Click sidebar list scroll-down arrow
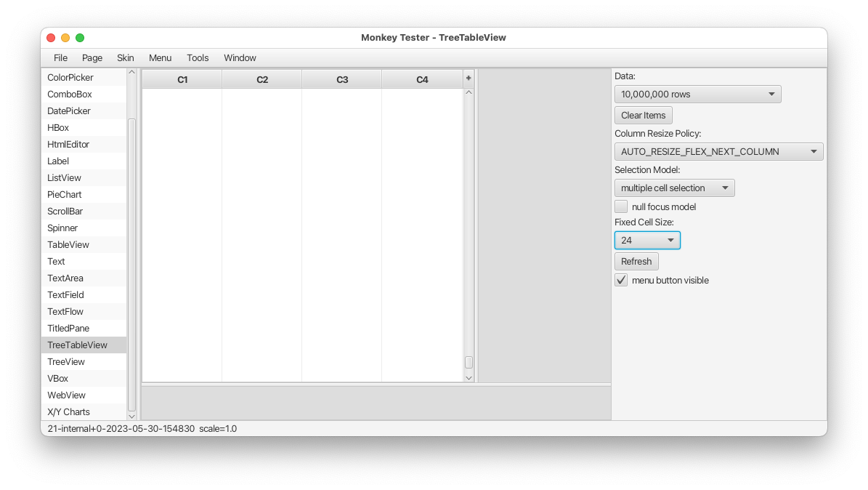Screen dimensions: 868x490 (x=131, y=416)
